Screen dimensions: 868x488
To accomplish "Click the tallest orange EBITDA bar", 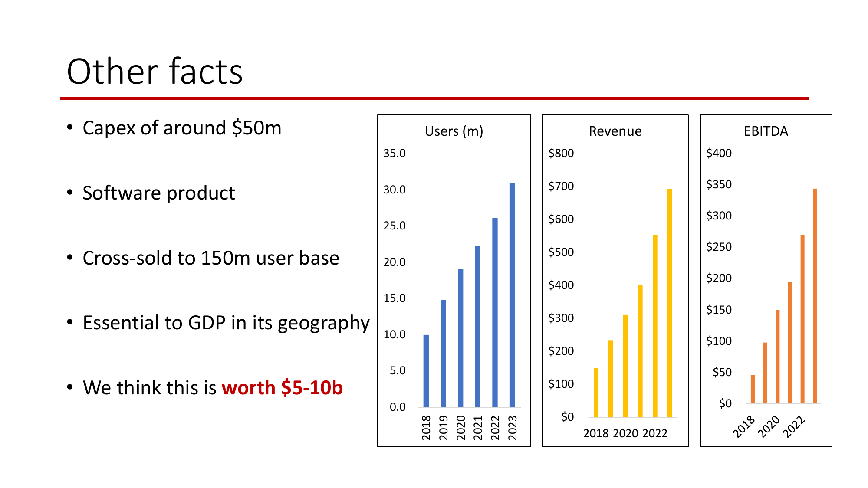I will (x=815, y=296).
